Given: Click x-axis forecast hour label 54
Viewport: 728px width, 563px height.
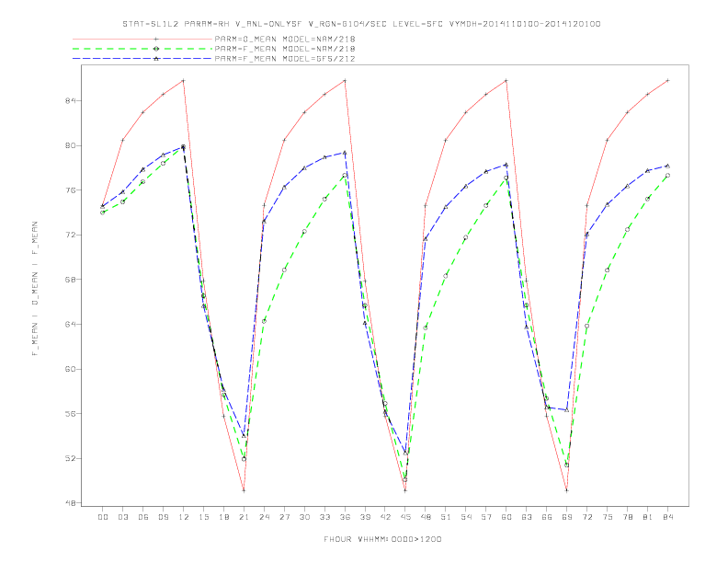Looking at the screenshot, I should 466,517.
